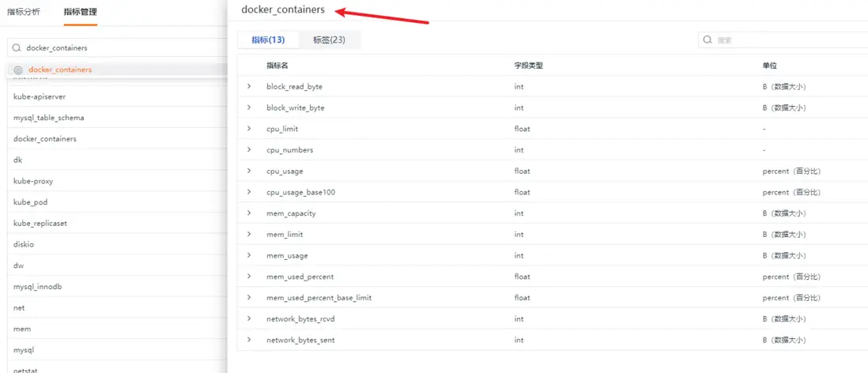Focus the docker_containers search input
Image resolution: width=868 pixels, height=373 pixels.
tap(117, 47)
